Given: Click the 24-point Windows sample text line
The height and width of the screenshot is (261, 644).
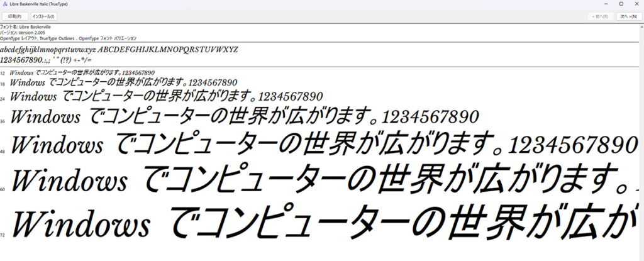Looking at the screenshot, I should pos(166,97).
